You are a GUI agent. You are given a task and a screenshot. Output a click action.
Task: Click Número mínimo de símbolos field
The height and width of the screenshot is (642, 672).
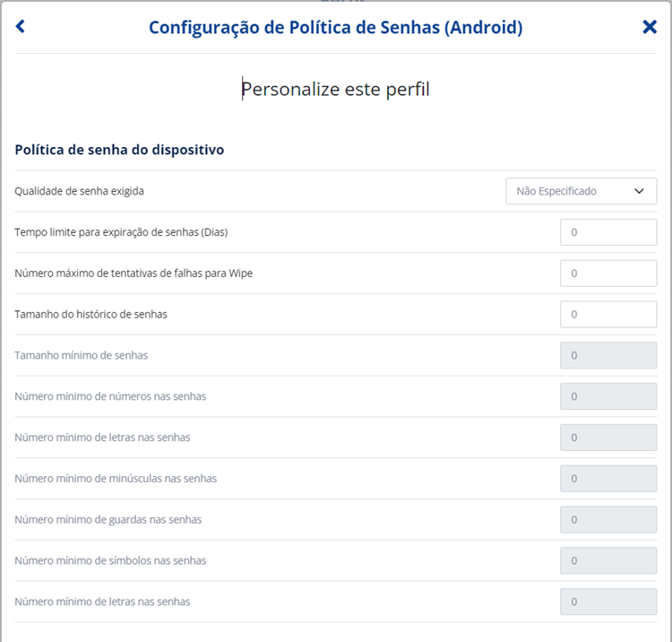[x=608, y=560]
